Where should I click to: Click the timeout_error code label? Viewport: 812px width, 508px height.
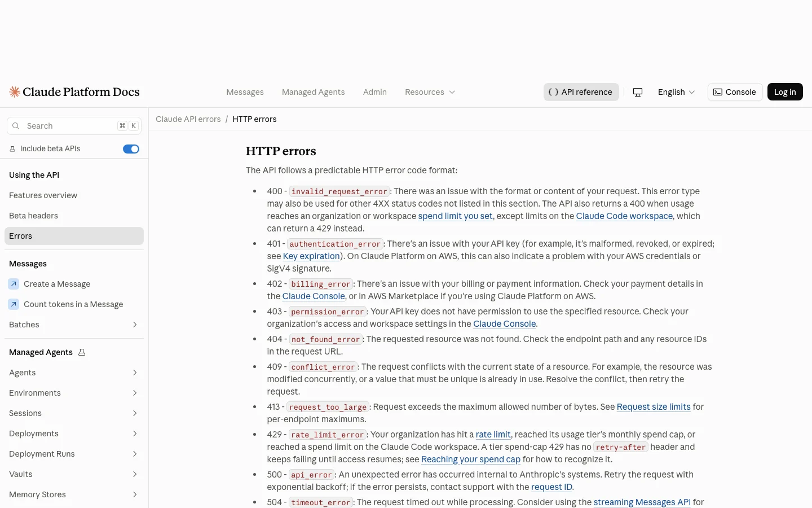tap(321, 502)
